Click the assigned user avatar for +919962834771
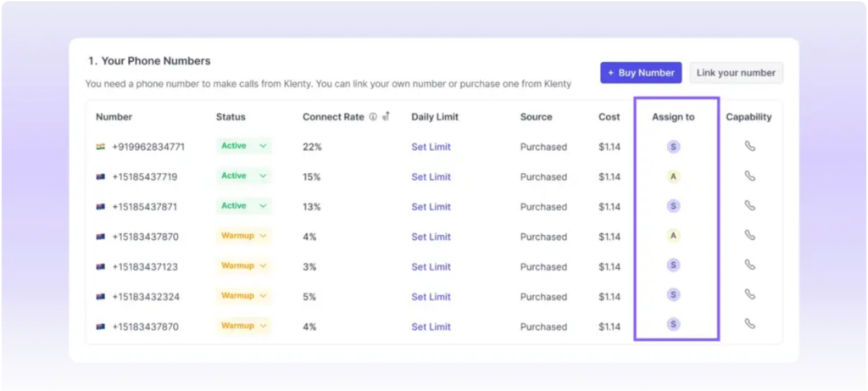868x391 pixels. click(673, 147)
